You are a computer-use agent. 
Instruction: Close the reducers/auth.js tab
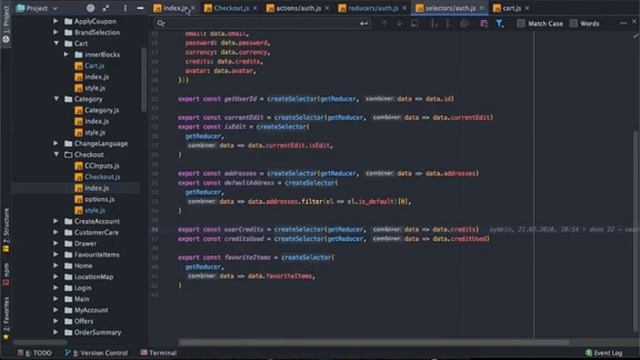[x=404, y=8]
